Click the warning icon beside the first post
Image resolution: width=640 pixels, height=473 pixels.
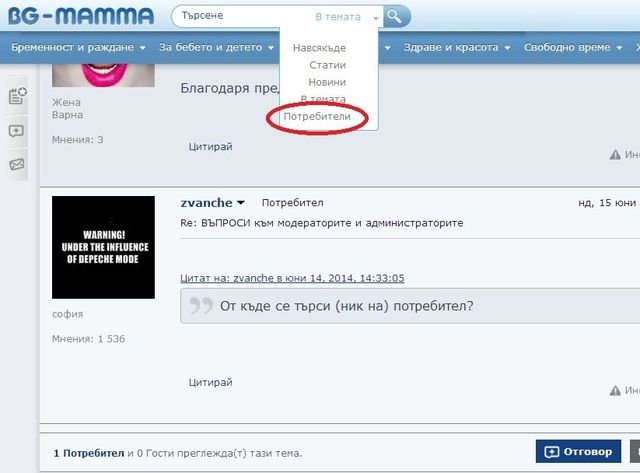click(616, 155)
